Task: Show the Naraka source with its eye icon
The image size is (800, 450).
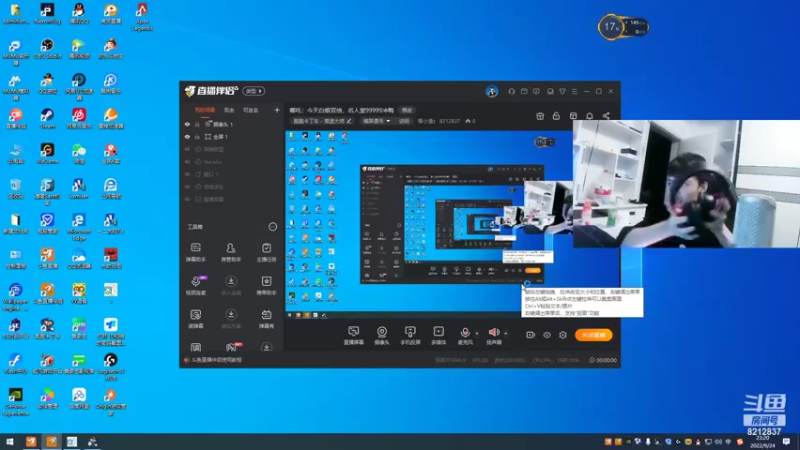Action: [187, 162]
